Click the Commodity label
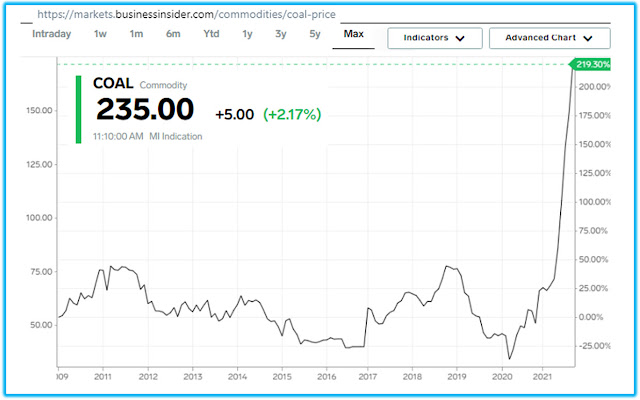Image resolution: width=640 pixels, height=400 pixels. 163,85
